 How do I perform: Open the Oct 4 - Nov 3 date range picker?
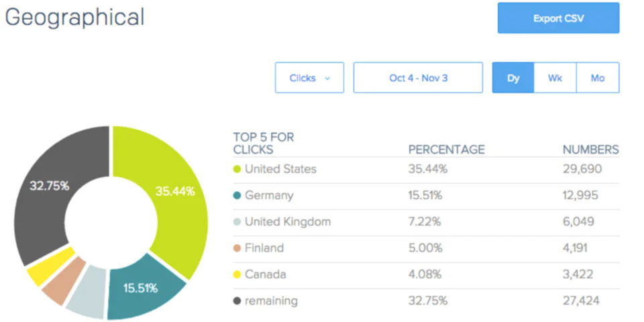pyautogui.click(x=418, y=78)
